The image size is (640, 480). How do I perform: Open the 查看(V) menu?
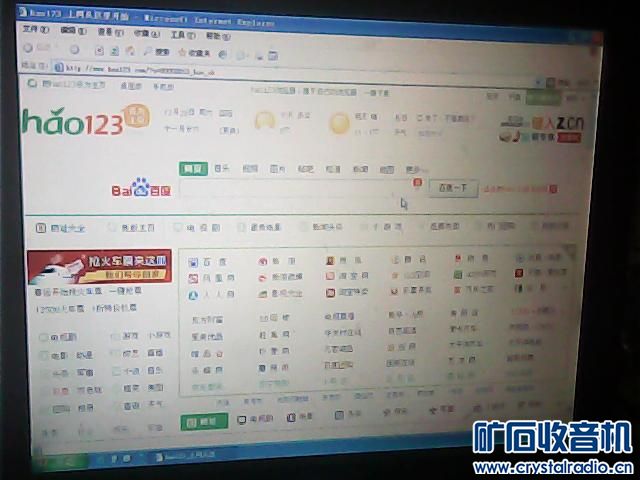click(x=110, y=32)
